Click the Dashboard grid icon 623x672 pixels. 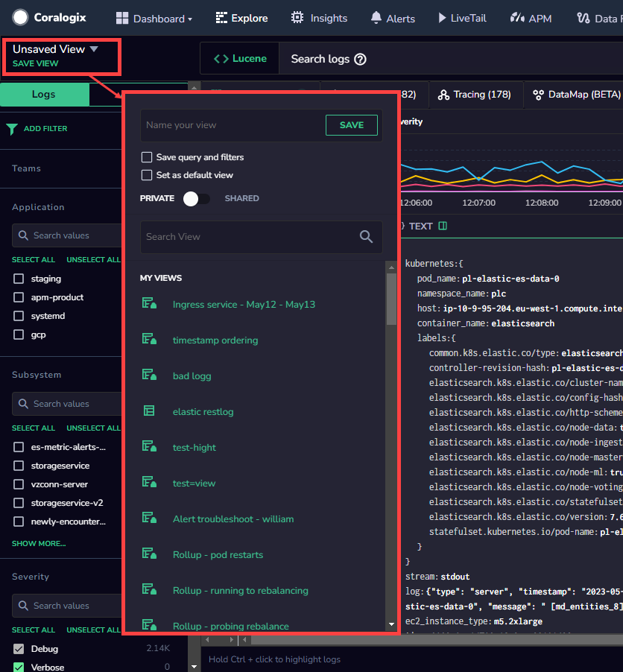pyautogui.click(x=122, y=18)
